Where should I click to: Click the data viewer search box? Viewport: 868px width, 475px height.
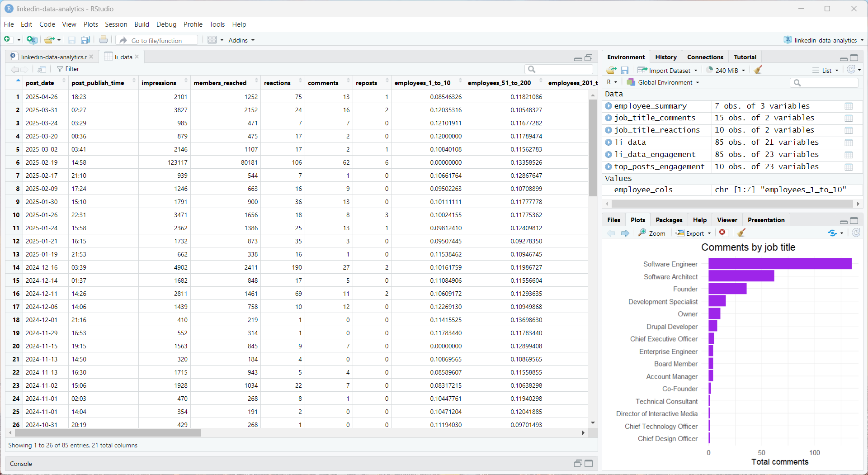559,69
